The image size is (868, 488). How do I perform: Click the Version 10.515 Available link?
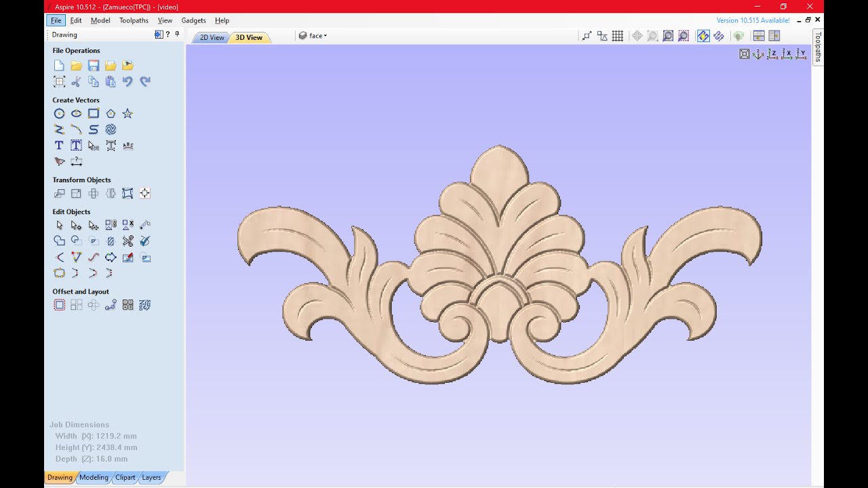click(753, 20)
